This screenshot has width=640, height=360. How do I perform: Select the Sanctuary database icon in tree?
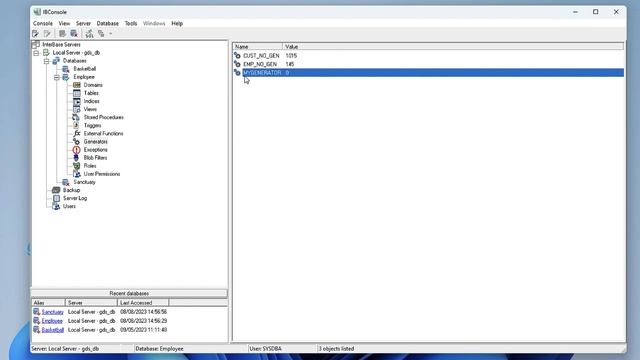pos(66,182)
